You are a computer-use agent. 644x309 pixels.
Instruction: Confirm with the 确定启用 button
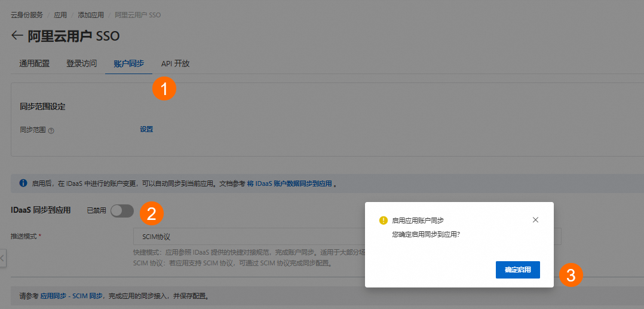[518, 270]
